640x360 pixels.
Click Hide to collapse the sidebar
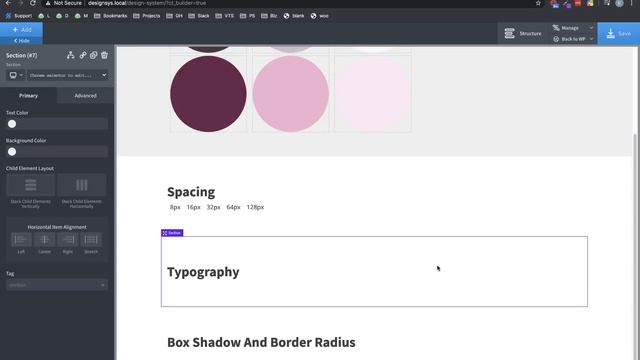[x=21, y=41]
